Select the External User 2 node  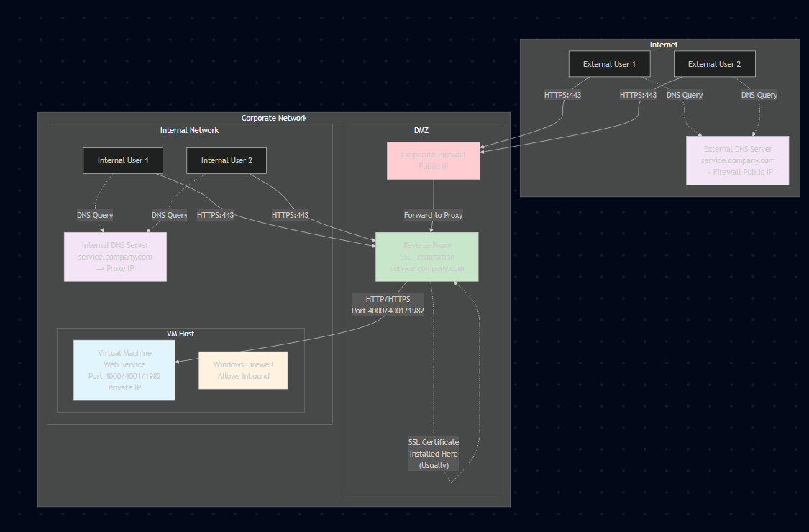click(715, 64)
